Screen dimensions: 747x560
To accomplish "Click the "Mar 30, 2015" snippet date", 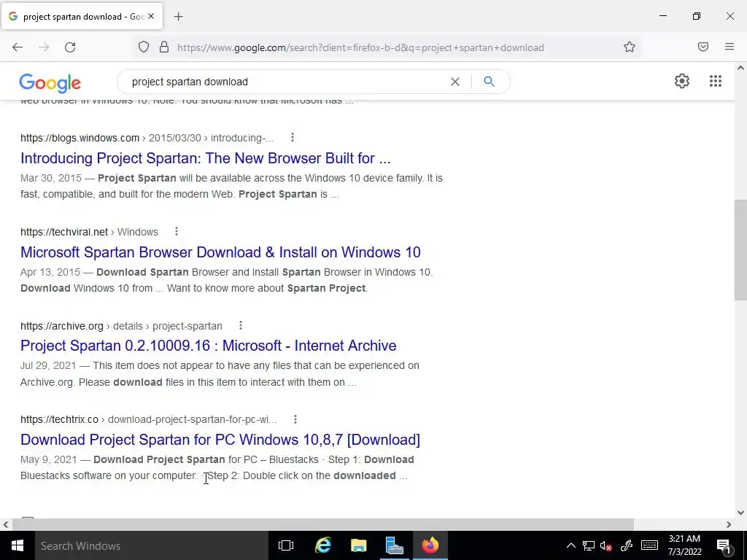I will 51,178.
